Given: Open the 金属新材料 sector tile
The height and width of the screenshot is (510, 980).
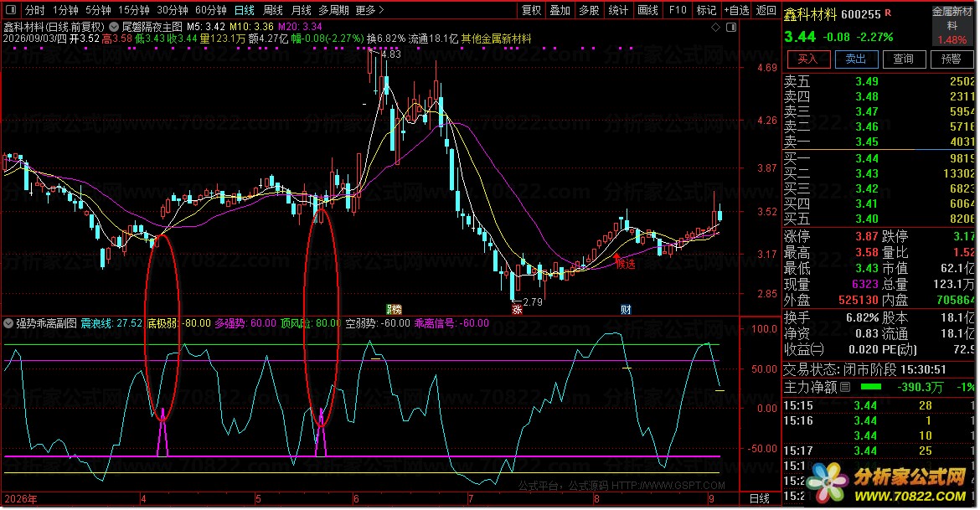Looking at the screenshot, I should [952, 25].
